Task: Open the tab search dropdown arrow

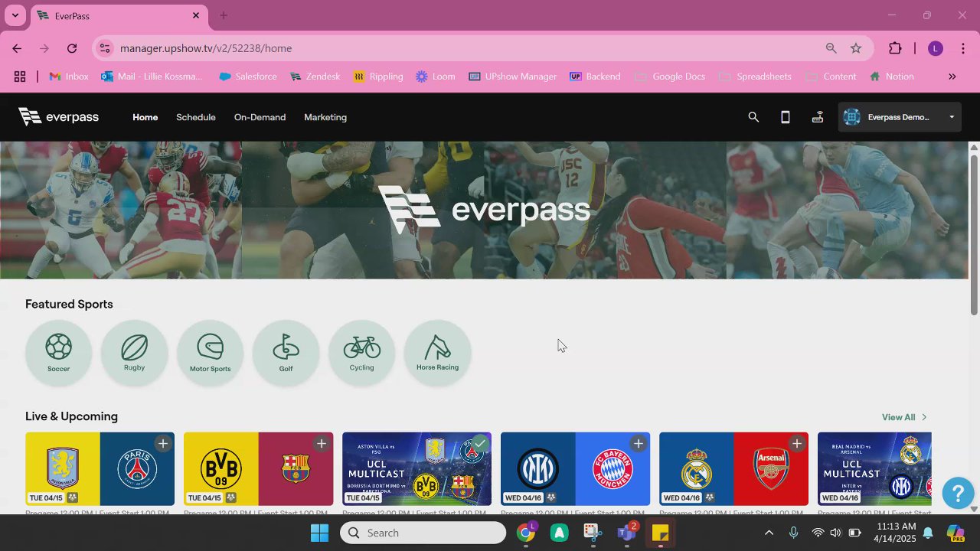Action: [x=15, y=15]
